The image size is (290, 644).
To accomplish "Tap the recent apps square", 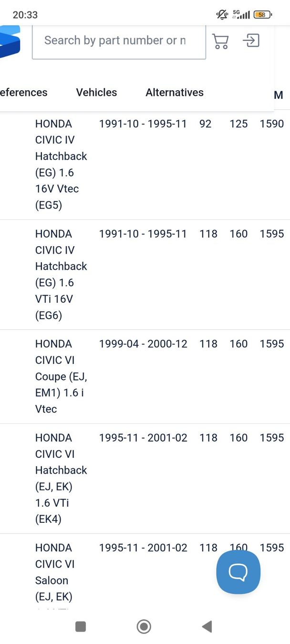I will pyautogui.click(x=81, y=626).
